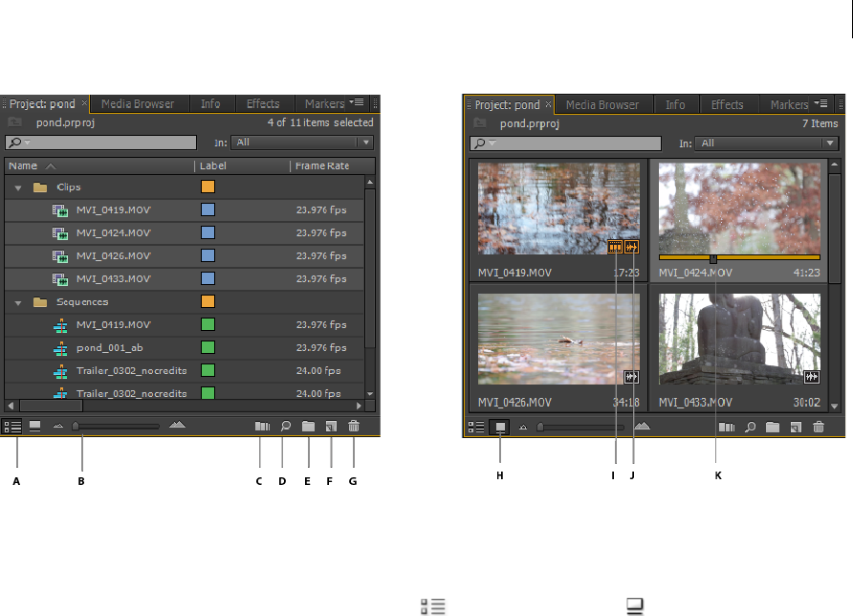Open the In: All dropdown in left panel
This screenshot has height=616, width=853.
302,142
